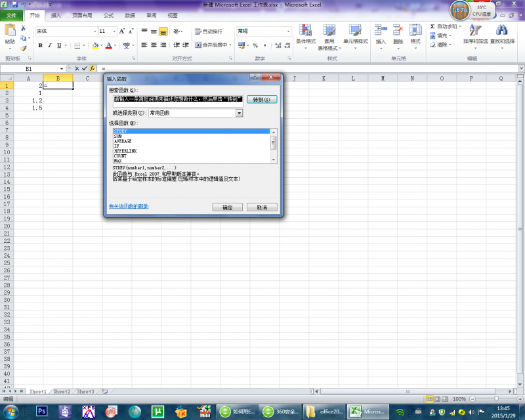Switch to the Data tab

[x=130, y=15]
